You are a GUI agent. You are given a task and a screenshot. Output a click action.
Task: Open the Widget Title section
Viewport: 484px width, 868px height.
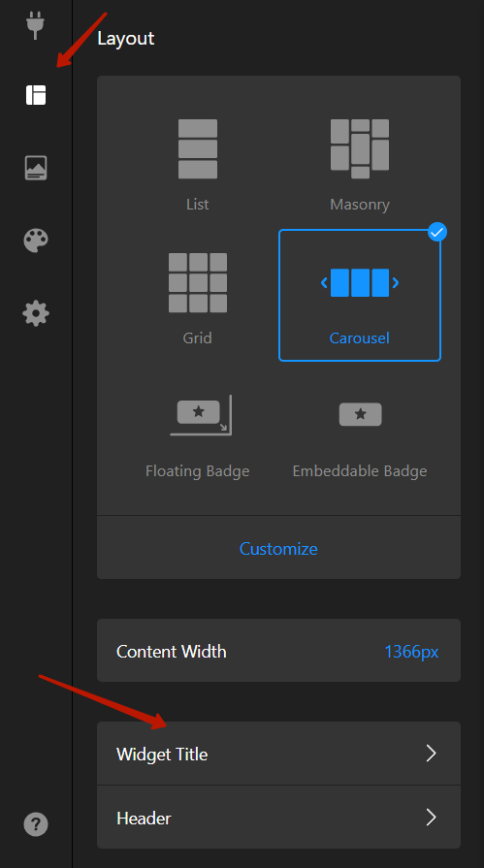coord(278,754)
